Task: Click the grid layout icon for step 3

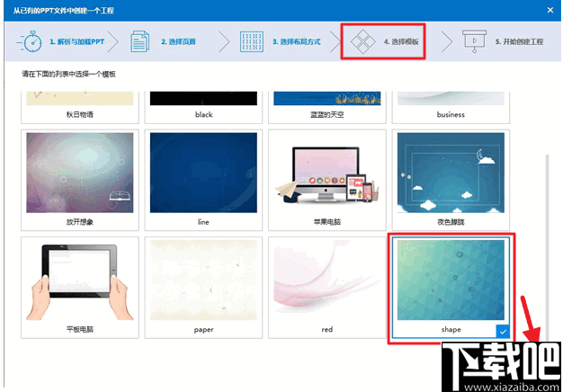Action: point(251,41)
